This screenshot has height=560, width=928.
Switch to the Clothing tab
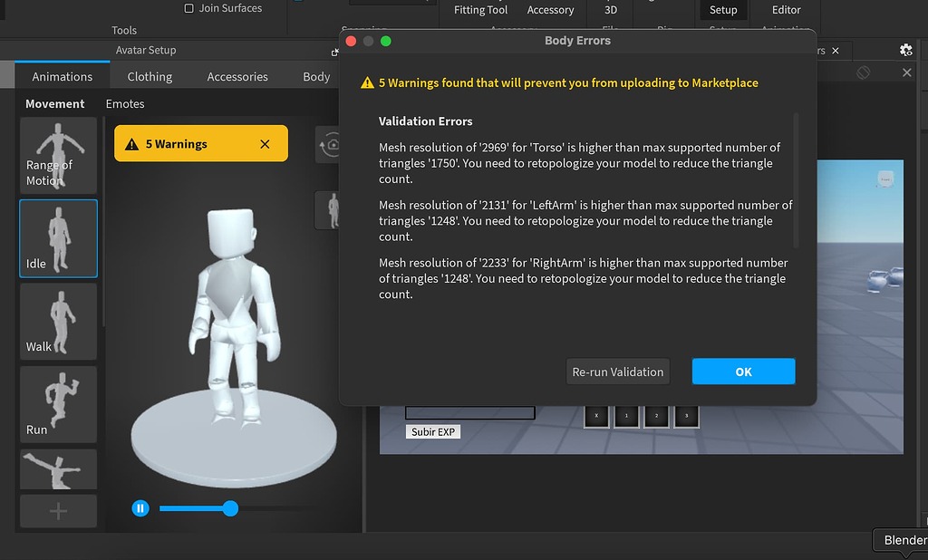pyautogui.click(x=150, y=76)
